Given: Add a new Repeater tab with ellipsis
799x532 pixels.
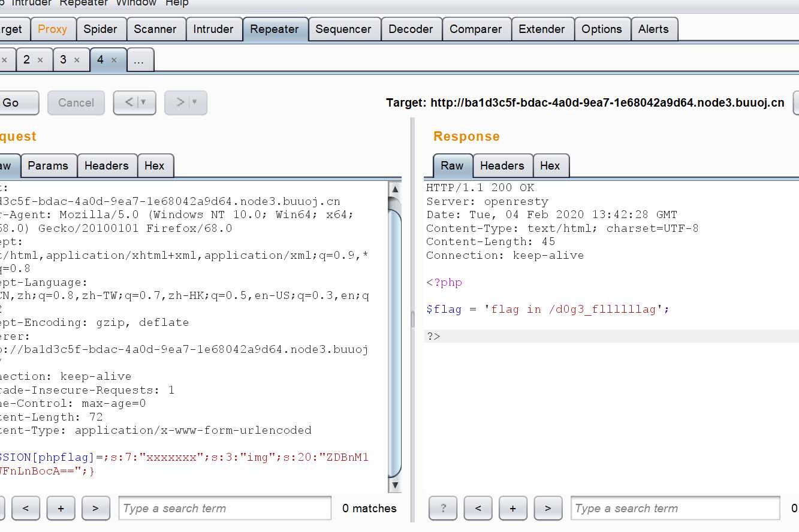Looking at the screenshot, I should [x=139, y=60].
